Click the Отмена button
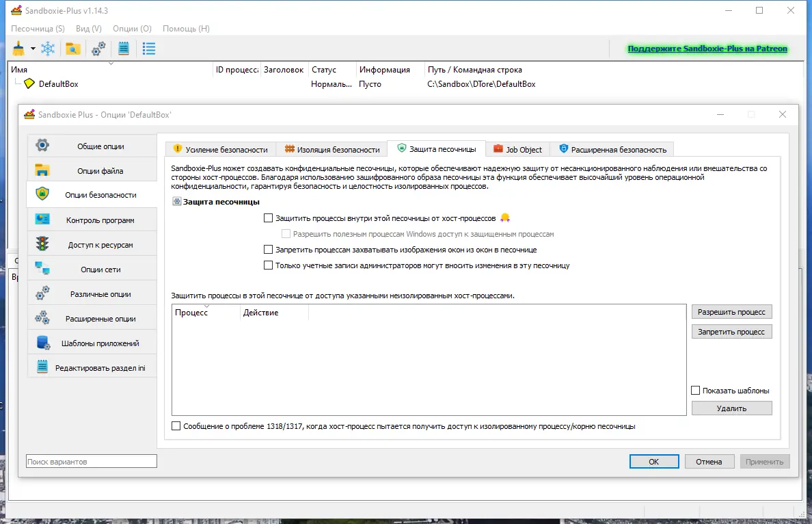The height and width of the screenshot is (524, 812). 709,461
